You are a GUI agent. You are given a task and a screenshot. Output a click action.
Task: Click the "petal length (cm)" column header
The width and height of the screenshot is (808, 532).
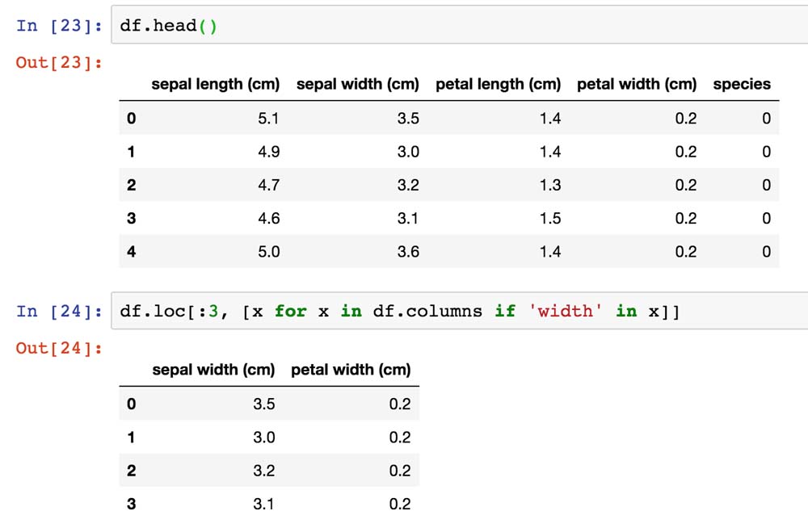pyautogui.click(x=498, y=84)
